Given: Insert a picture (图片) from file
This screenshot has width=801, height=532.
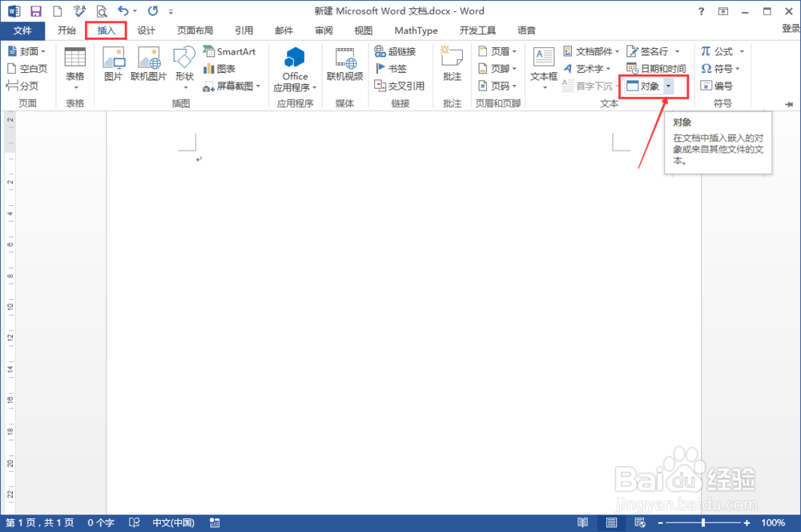Looking at the screenshot, I should coord(114,64).
